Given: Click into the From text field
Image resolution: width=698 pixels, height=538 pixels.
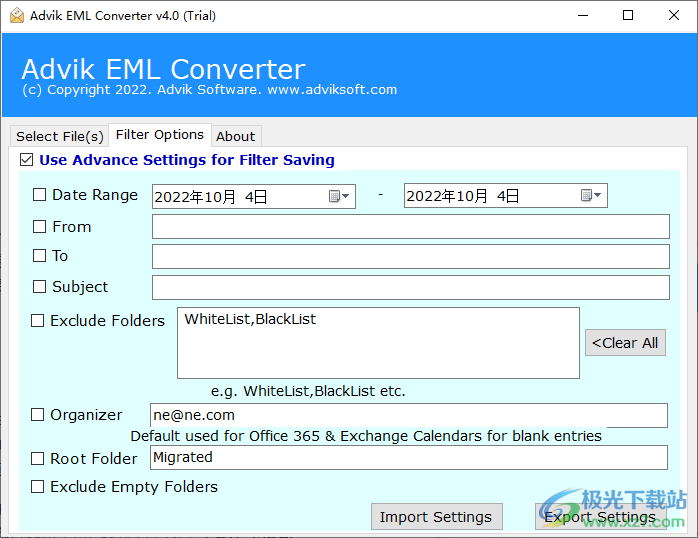Looking at the screenshot, I should tap(410, 227).
